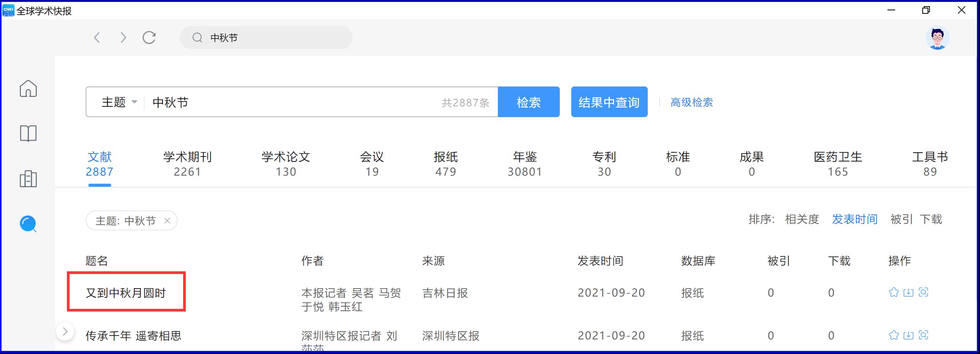Open the article 又到中秋月圆时
The width and height of the screenshot is (980, 354).
(x=126, y=293)
